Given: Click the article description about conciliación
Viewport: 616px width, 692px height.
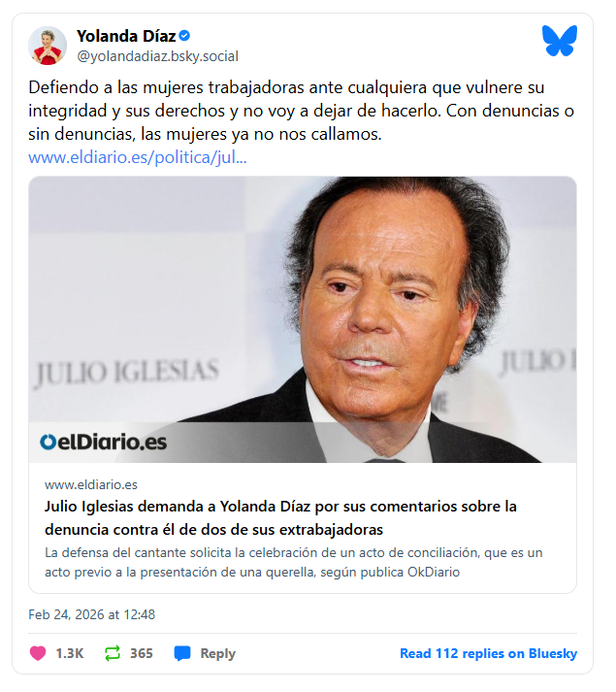Looking at the screenshot, I should [x=293, y=562].
